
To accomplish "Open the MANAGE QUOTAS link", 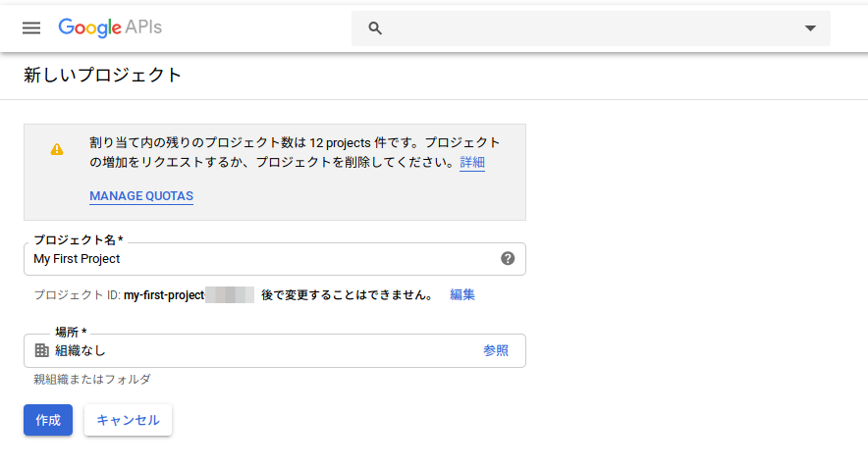I will tap(141, 196).
